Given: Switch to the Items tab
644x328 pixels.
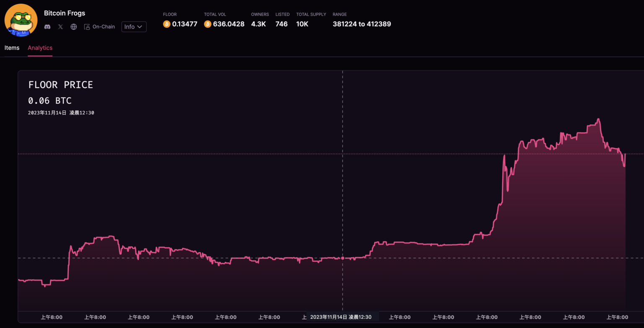Looking at the screenshot, I should coord(12,48).
